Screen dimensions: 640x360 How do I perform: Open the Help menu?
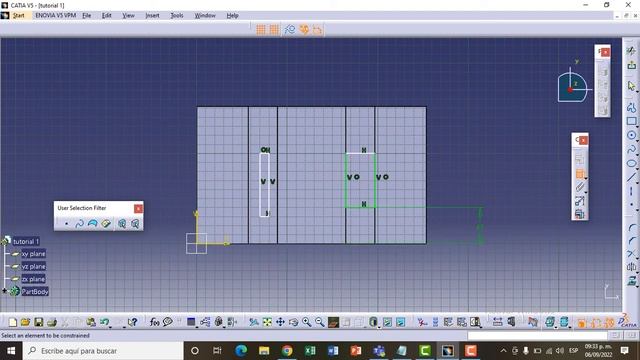[x=232, y=16]
